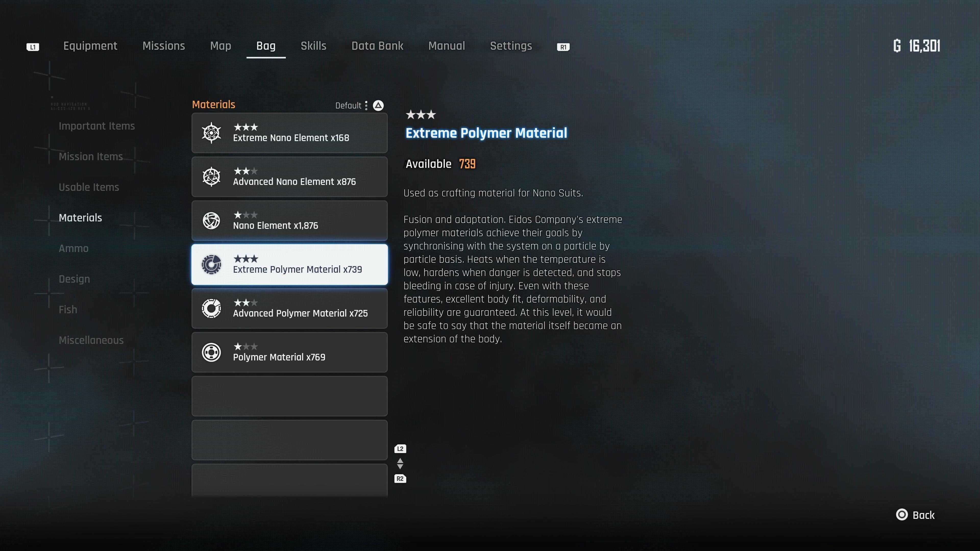The height and width of the screenshot is (551, 980).
Task: Click Polymer Material x769 text
Action: click(279, 357)
